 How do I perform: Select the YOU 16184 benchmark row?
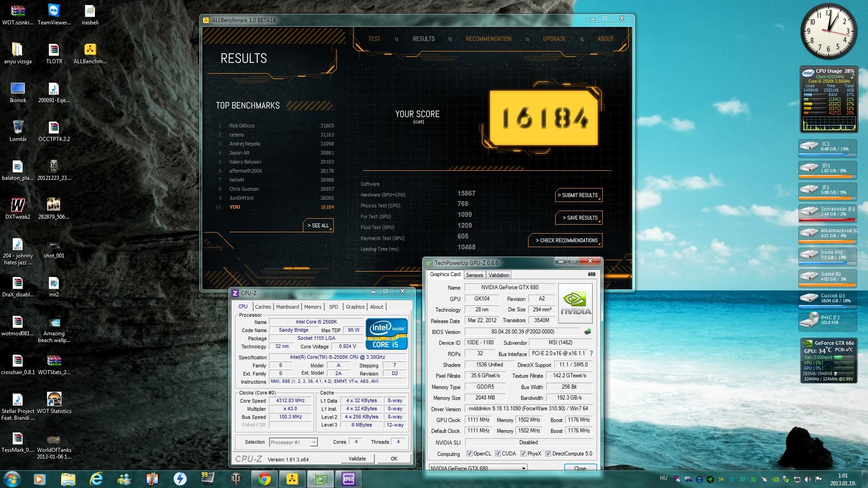276,207
